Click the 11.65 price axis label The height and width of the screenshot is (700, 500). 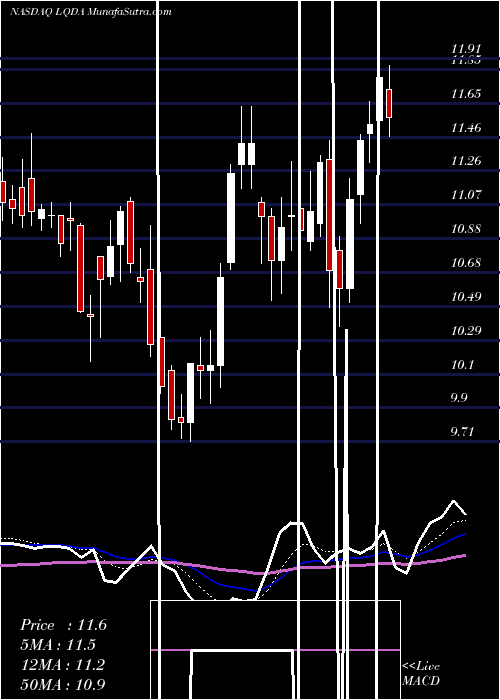click(466, 94)
